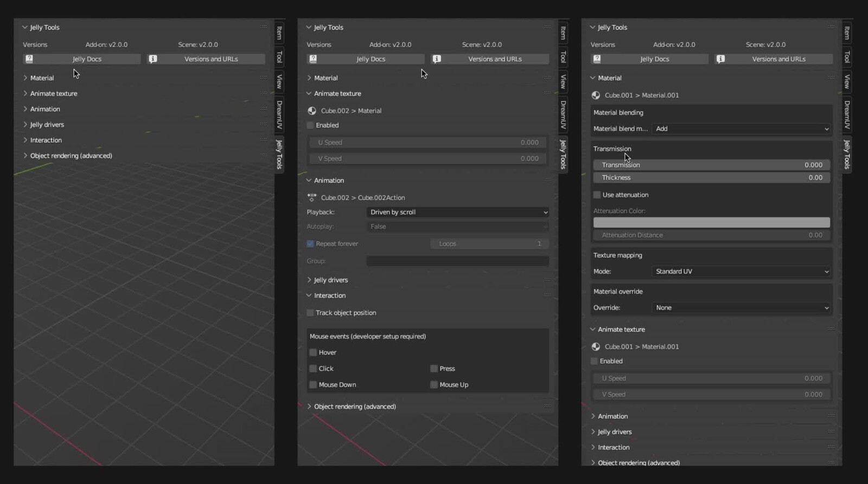Image resolution: width=868 pixels, height=484 pixels.
Task: Click the Thickness value slider
Action: 711,177
